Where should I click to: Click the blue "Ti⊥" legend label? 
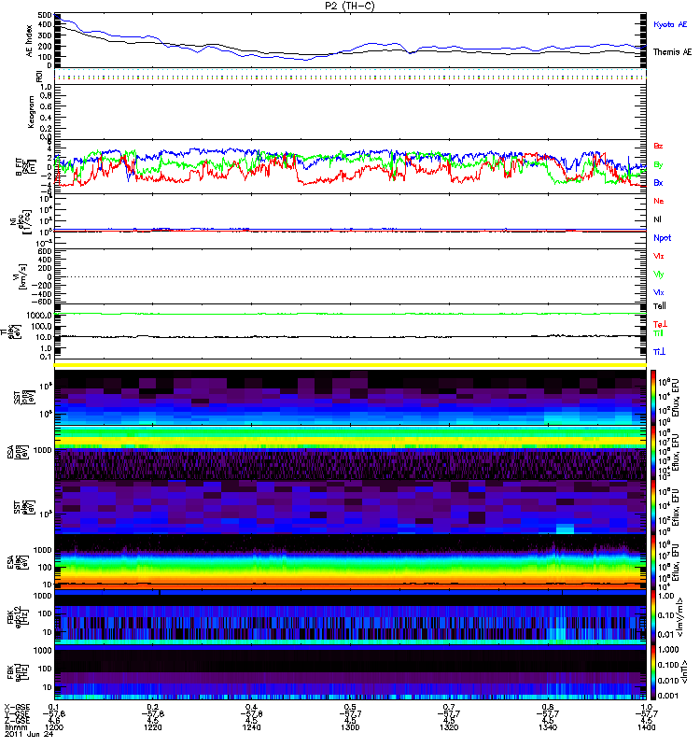pos(659,352)
